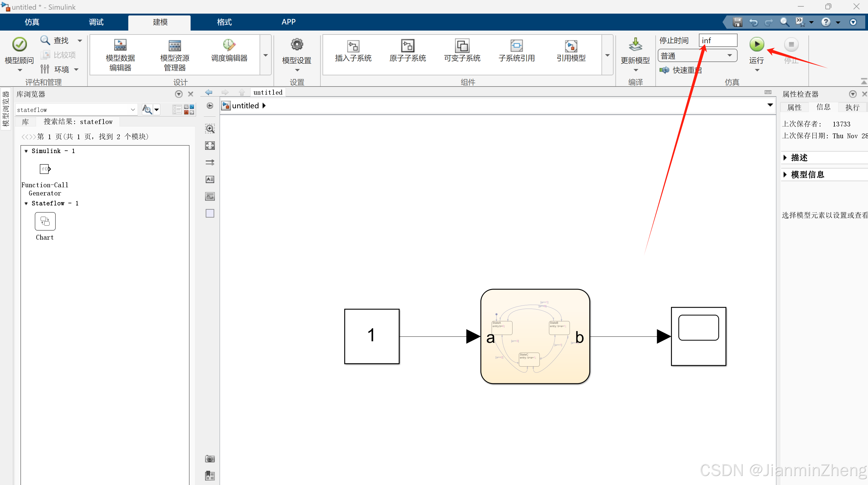Switch to the 库 tab in Library Browser
The height and width of the screenshot is (485, 868).
(x=26, y=122)
